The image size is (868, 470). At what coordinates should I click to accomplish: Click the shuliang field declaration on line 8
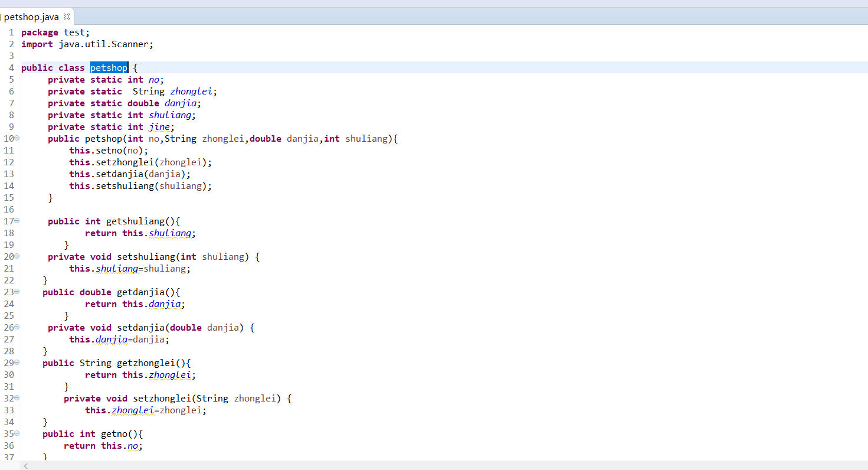169,115
